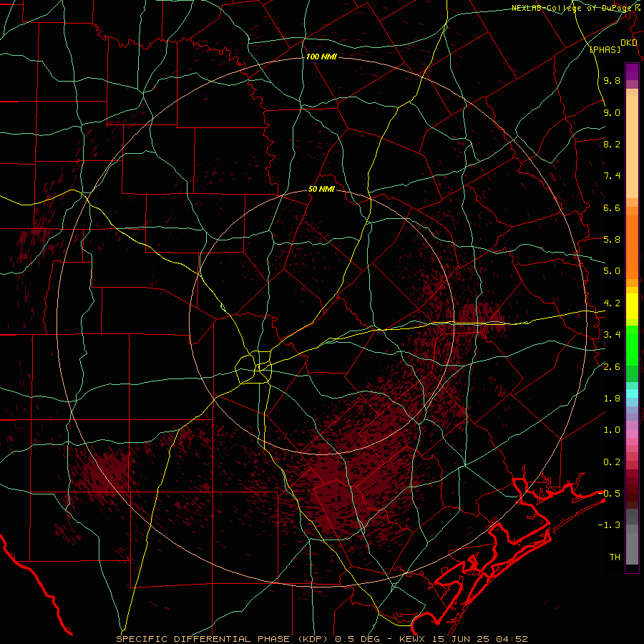
Task: Click the 1.8 value on color scale
Action: tap(612, 399)
